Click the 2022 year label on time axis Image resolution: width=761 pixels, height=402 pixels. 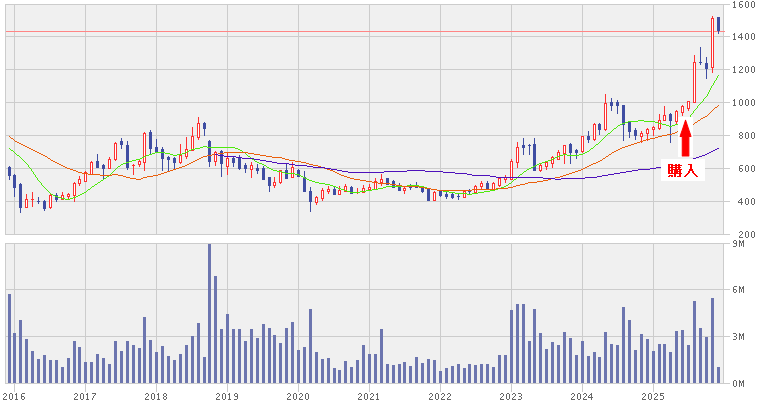click(440, 395)
